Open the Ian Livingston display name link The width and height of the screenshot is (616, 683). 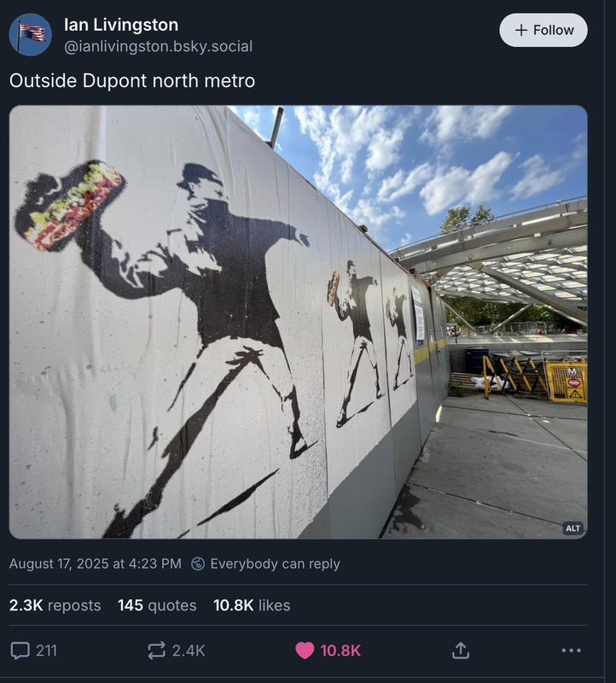coord(121,25)
